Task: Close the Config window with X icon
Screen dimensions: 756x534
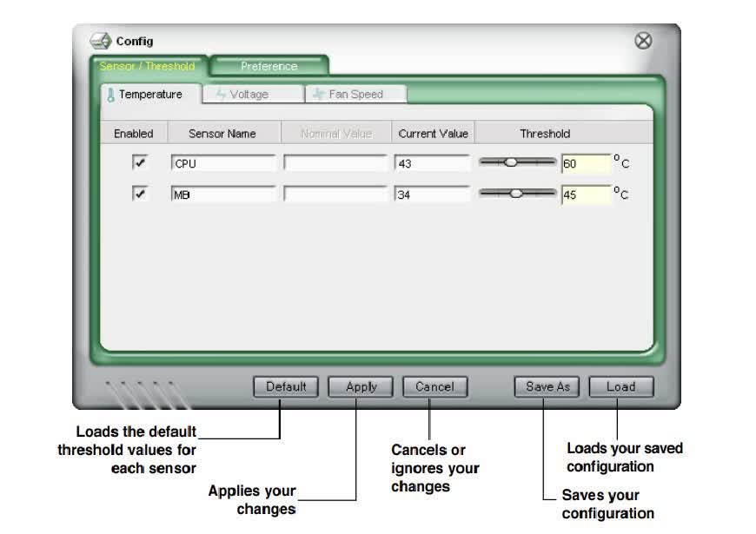Action: pos(643,41)
